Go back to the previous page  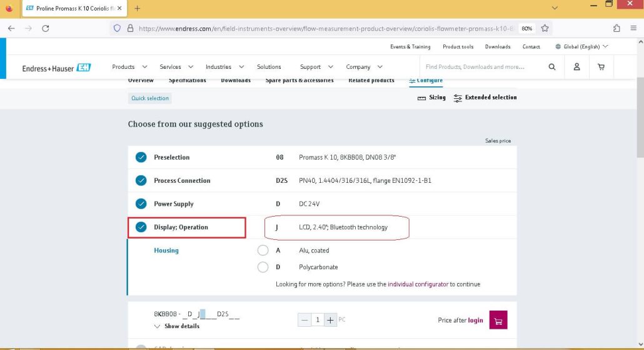coord(11,28)
